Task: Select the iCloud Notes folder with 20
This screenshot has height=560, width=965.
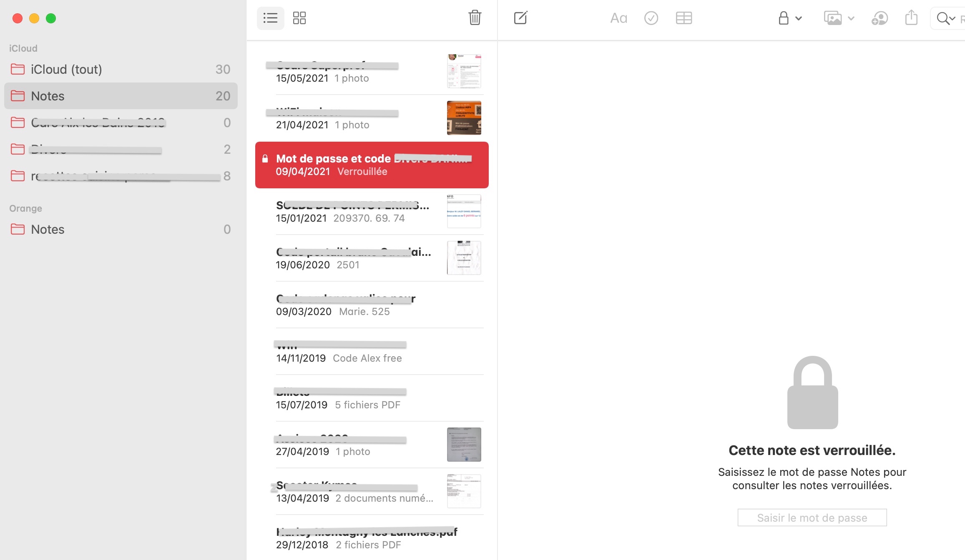Action: click(120, 96)
